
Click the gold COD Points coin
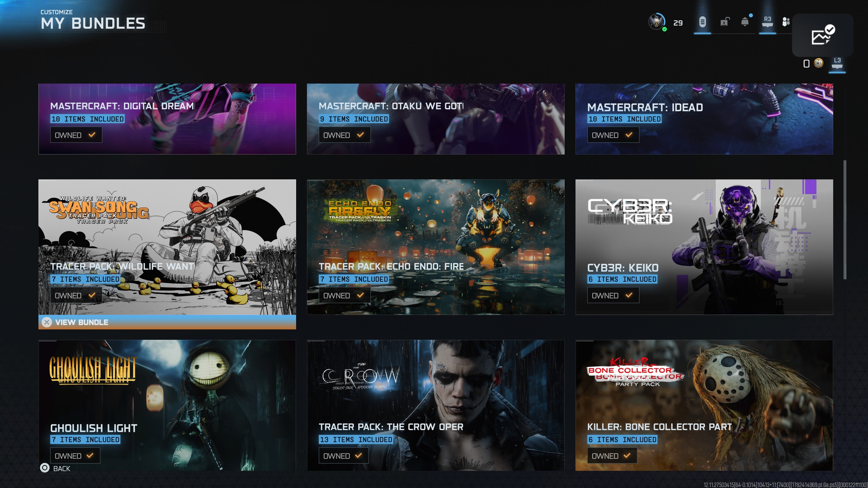(x=818, y=63)
